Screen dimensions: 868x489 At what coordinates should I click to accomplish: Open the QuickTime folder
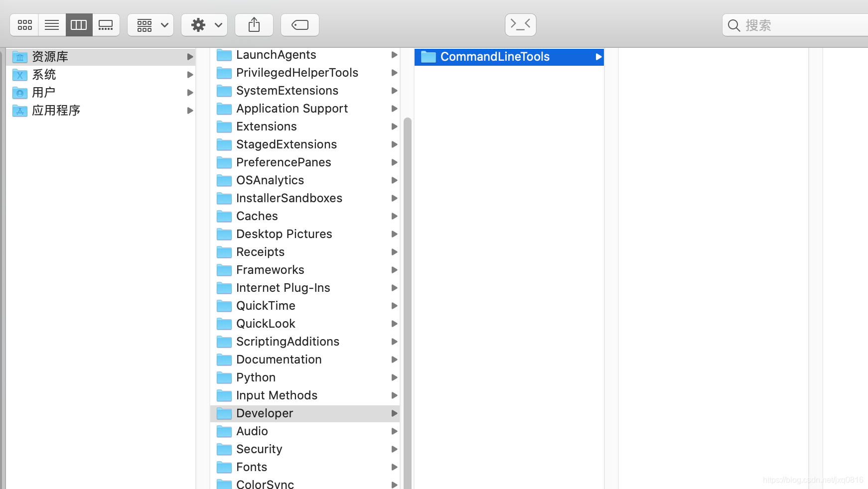(266, 305)
